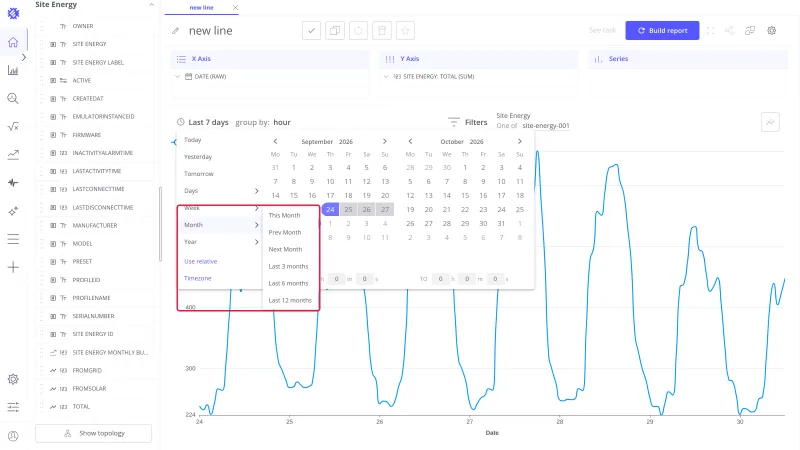Open the pulse waveform icon in sidebar
Viewport: 800px width, 450px height.
(x=13, y=183)
